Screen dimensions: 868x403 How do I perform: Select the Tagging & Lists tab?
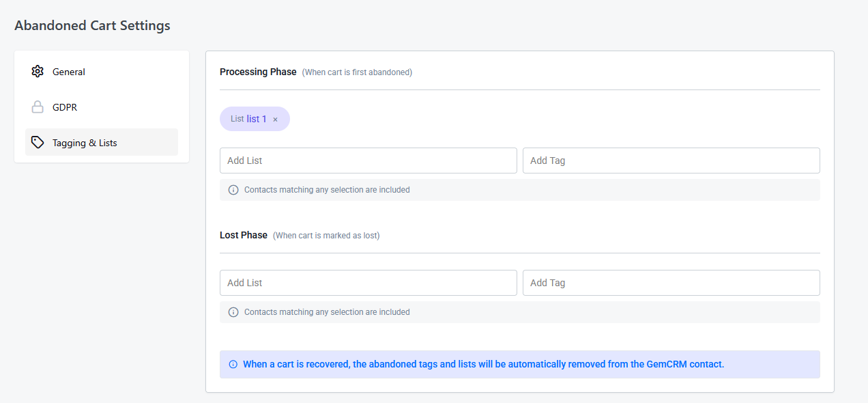[102, 142]
